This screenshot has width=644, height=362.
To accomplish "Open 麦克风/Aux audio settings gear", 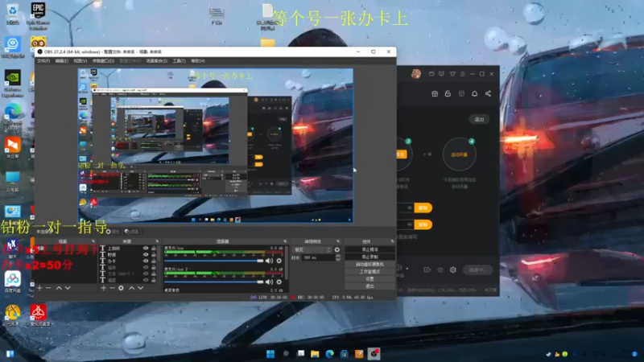I will pos(279,261).
